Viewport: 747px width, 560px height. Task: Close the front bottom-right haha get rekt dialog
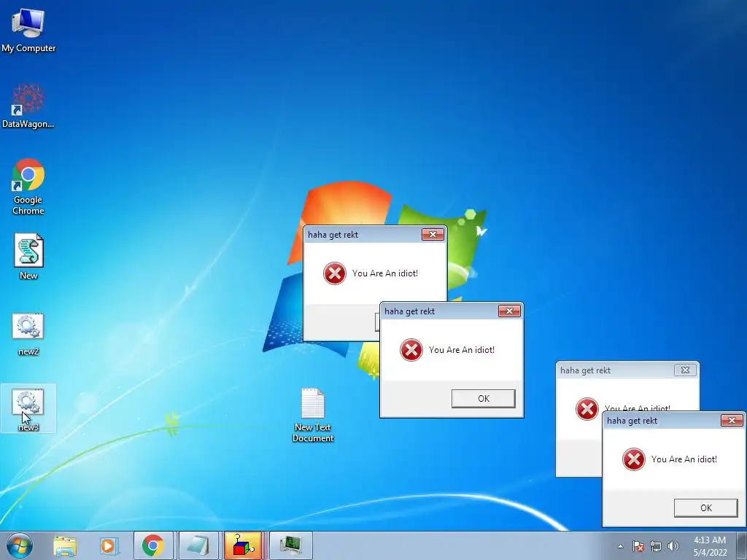[732, 421]
